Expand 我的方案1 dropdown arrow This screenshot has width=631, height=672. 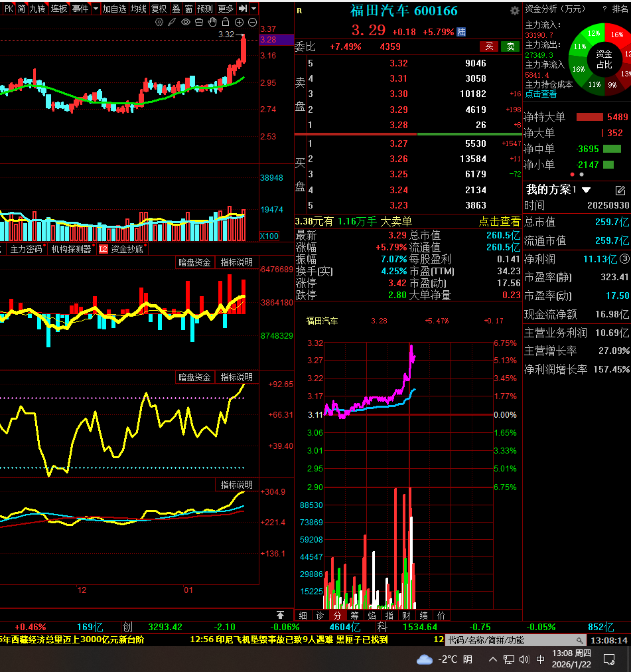click(587, 189)
